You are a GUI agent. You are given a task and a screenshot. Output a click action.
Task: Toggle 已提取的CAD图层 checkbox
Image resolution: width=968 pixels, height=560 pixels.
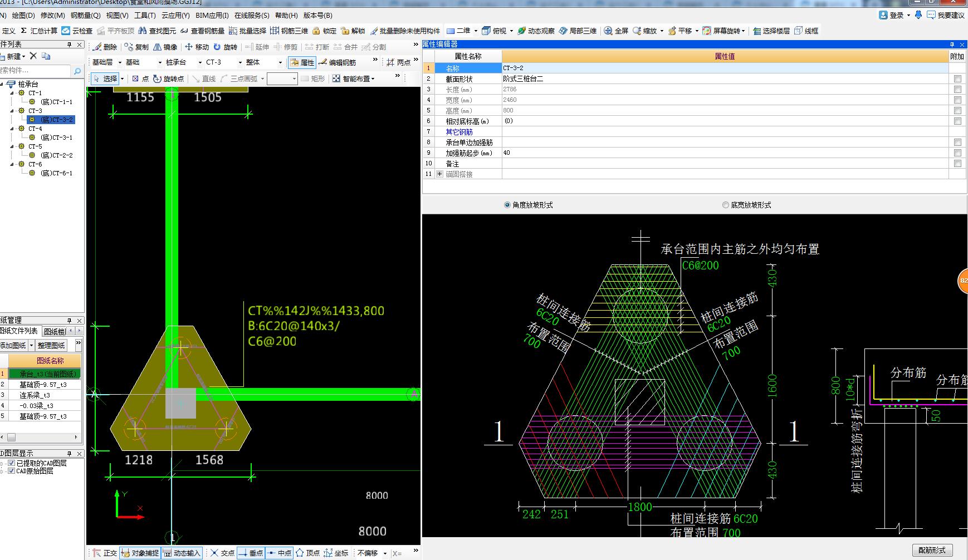click(12, 463)
